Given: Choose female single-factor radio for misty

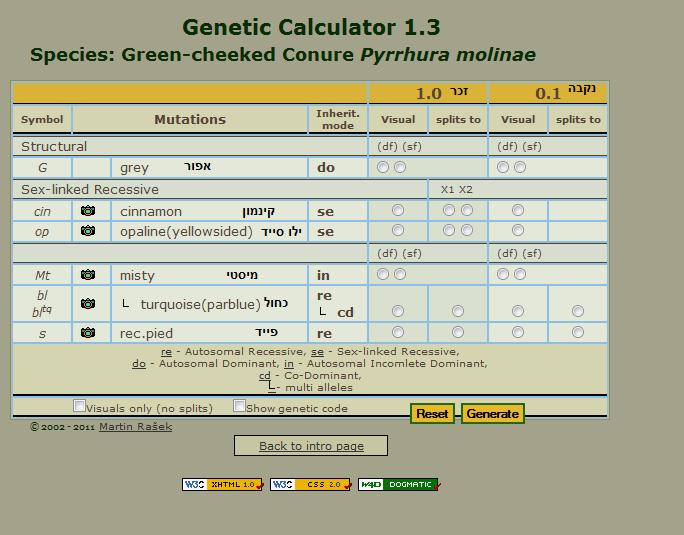Looking at the screenshot, I should (x=520, y=275).
